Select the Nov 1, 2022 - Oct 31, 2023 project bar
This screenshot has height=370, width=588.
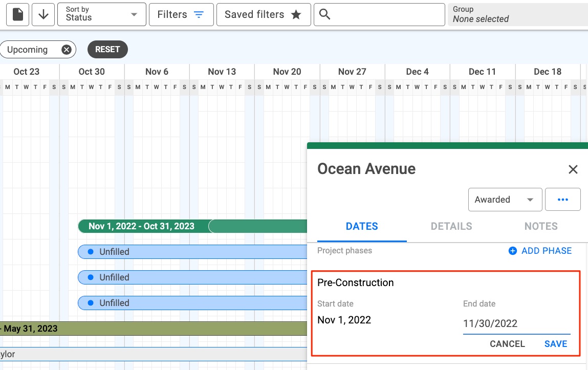(x=192, y=226)
